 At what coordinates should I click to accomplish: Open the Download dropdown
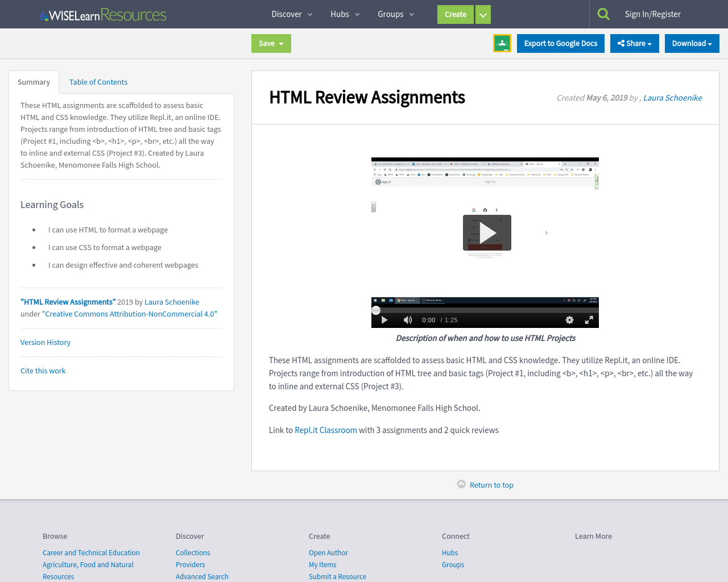[x=692, y=43]
